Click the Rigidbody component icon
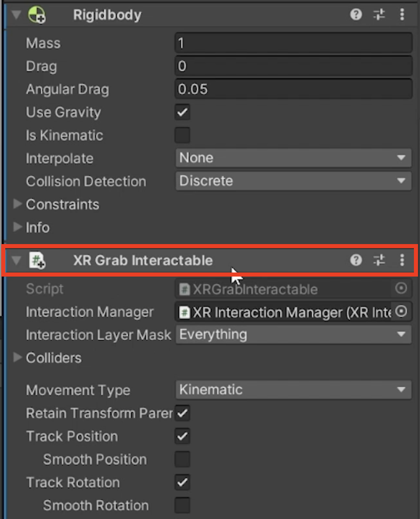 (x=37, y=15)
